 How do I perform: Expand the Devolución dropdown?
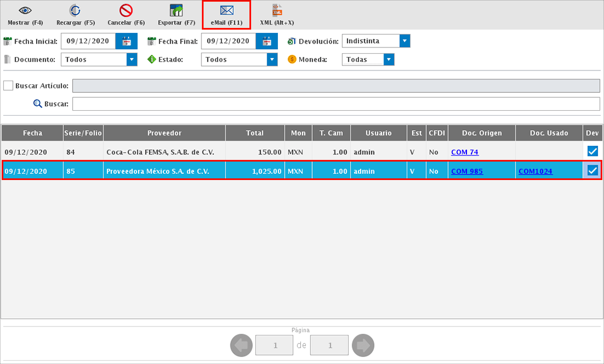[405, 41]
